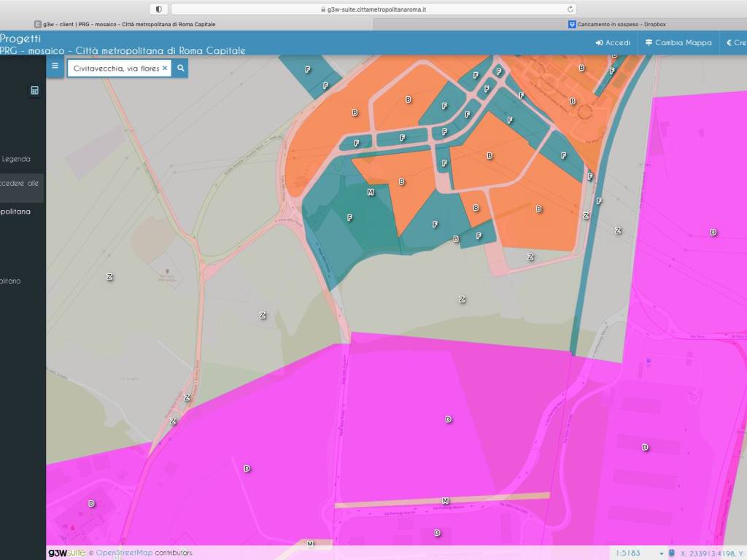The height and width of the screenshot is (560, 747).
Task: Open the calculator icon in sidebar
Action: (x=34, y=90)
